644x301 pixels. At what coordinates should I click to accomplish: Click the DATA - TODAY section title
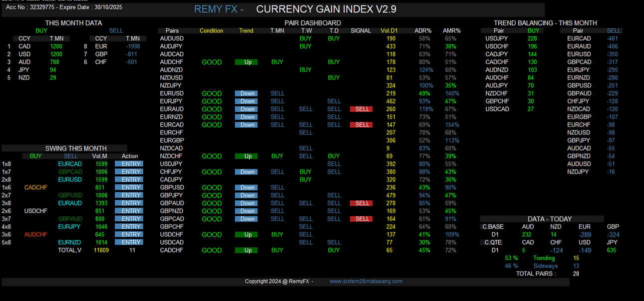[550, 219]
